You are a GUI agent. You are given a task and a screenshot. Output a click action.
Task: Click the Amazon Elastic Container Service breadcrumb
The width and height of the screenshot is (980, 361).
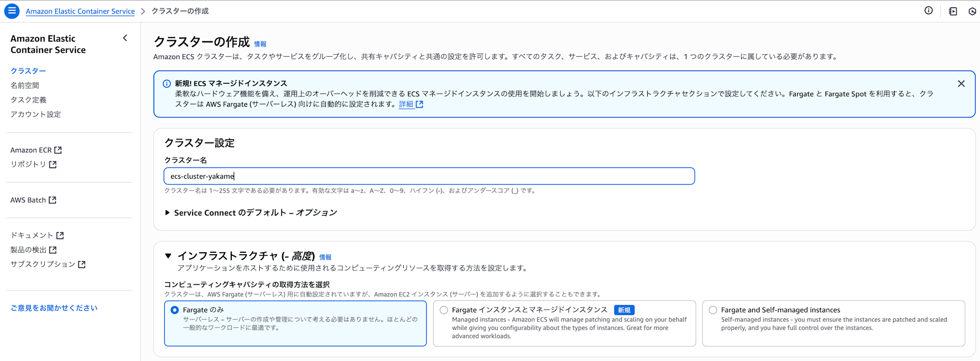coord(80,11)
